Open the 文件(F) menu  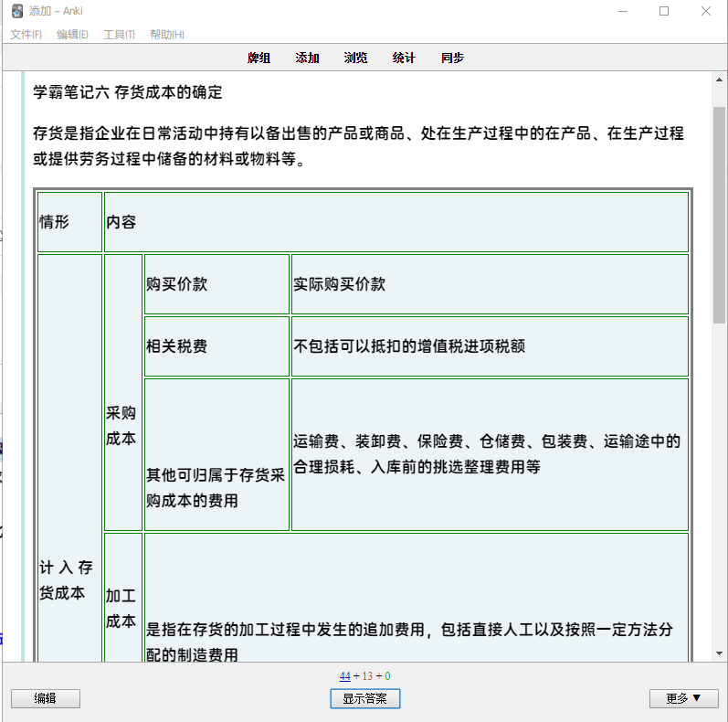coord(26,35)
